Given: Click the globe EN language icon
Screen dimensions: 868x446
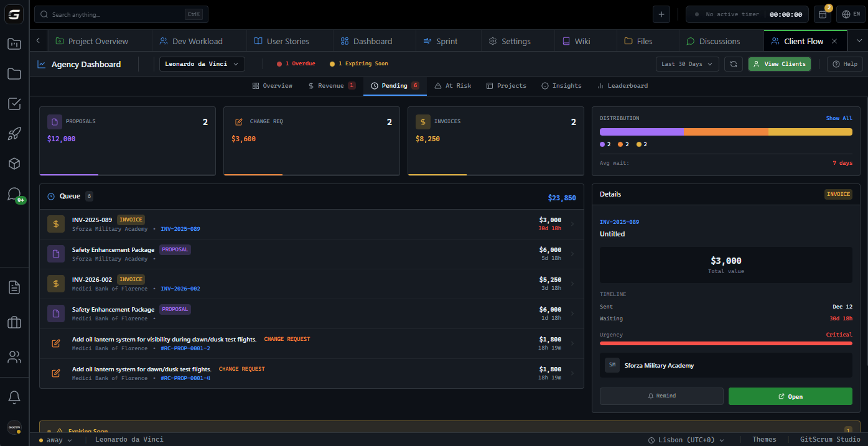Looking at the screenshot, I should (852, 14).
